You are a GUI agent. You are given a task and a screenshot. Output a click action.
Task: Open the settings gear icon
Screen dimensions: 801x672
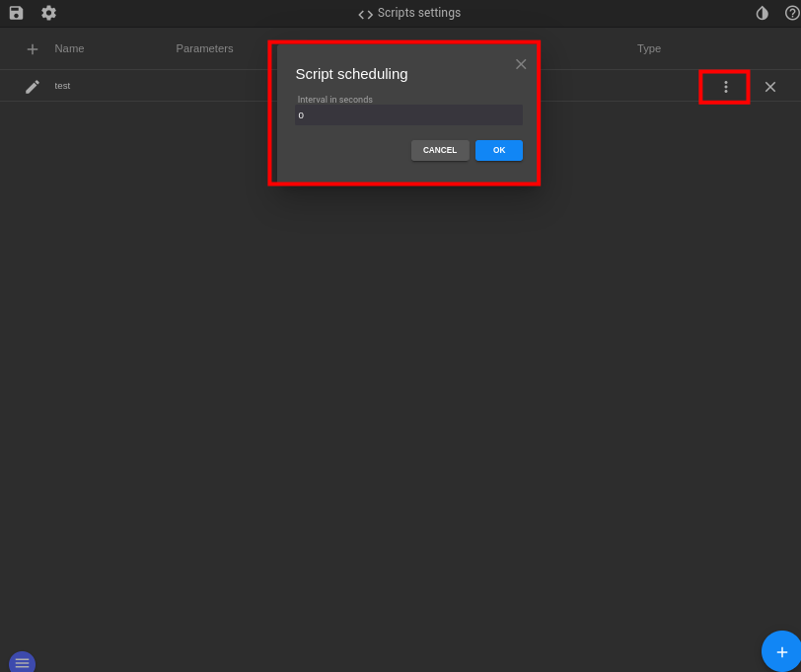tap(48, 13)
